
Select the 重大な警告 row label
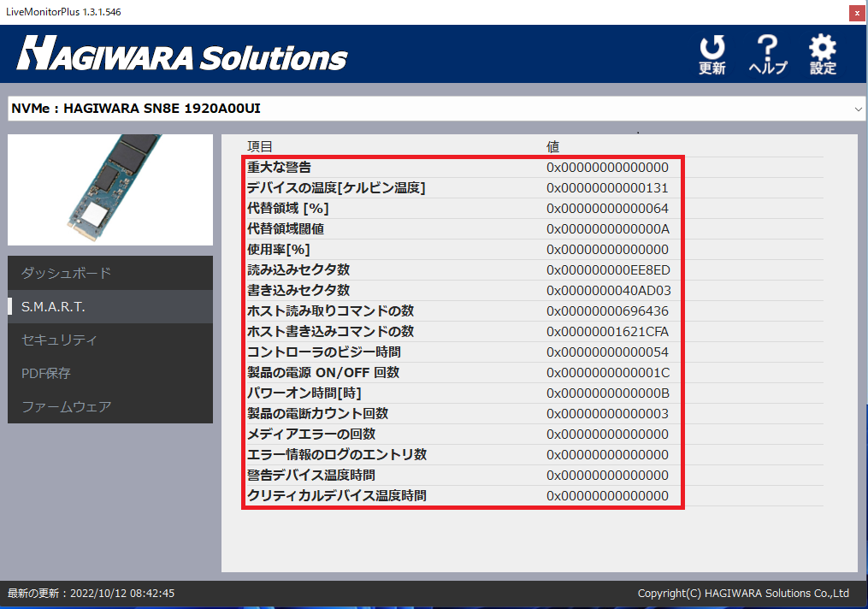coord(279,167)
